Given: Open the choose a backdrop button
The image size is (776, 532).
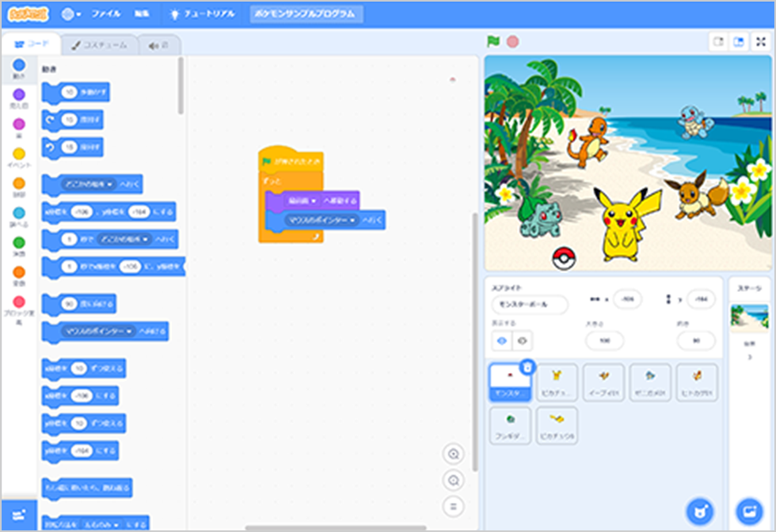Looking at the screenshot, I should (749, 511).
